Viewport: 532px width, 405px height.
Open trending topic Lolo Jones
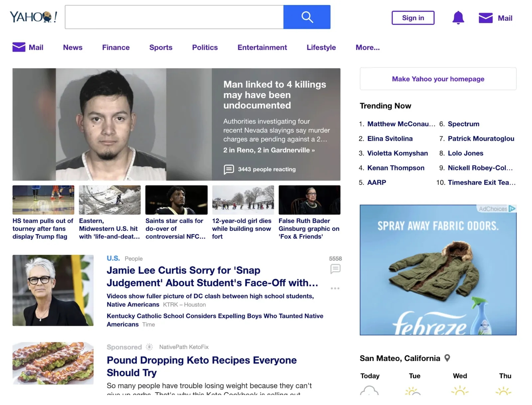pyautogui.click(x=465, y=153)
